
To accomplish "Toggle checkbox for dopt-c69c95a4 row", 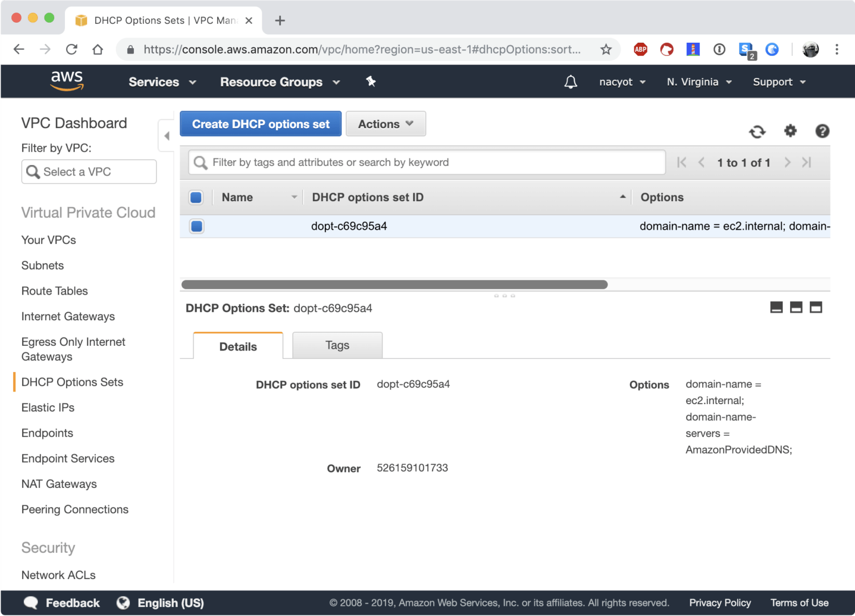I will click(x=197, y=226).
